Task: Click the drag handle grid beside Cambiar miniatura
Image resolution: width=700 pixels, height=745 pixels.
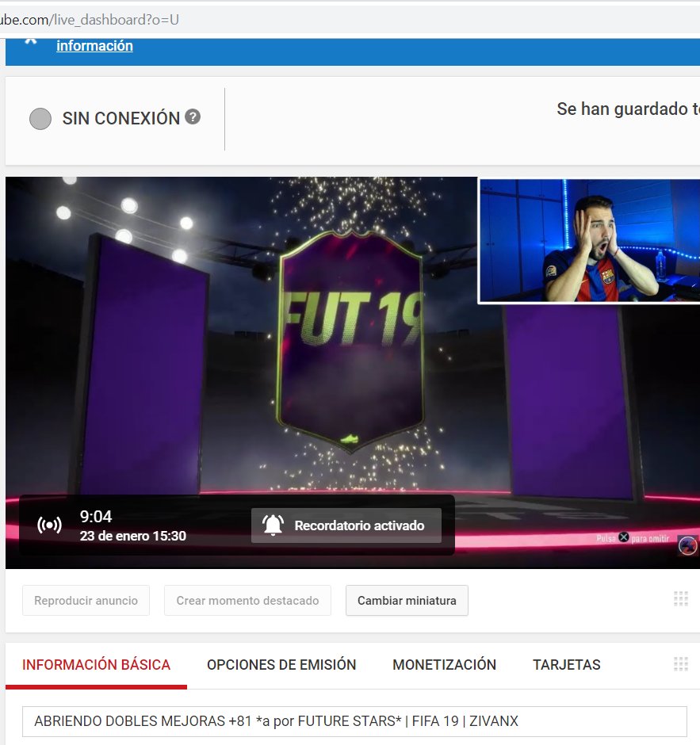Action: click(680, 599)
